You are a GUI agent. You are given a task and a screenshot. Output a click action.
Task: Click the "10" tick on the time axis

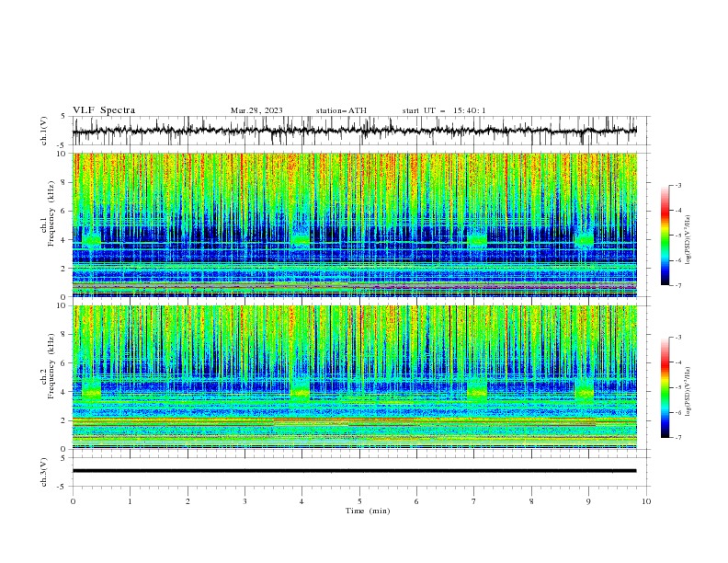click(x=646, y=501)
